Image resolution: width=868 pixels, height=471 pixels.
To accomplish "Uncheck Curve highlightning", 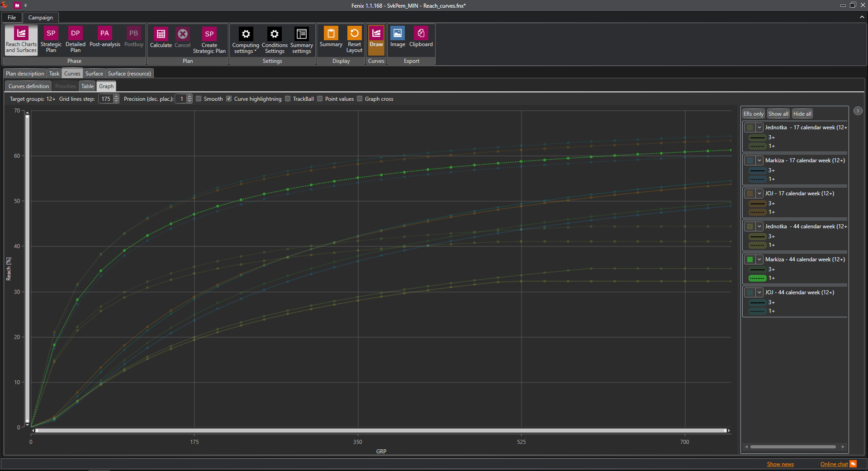I will pos(229,99).
